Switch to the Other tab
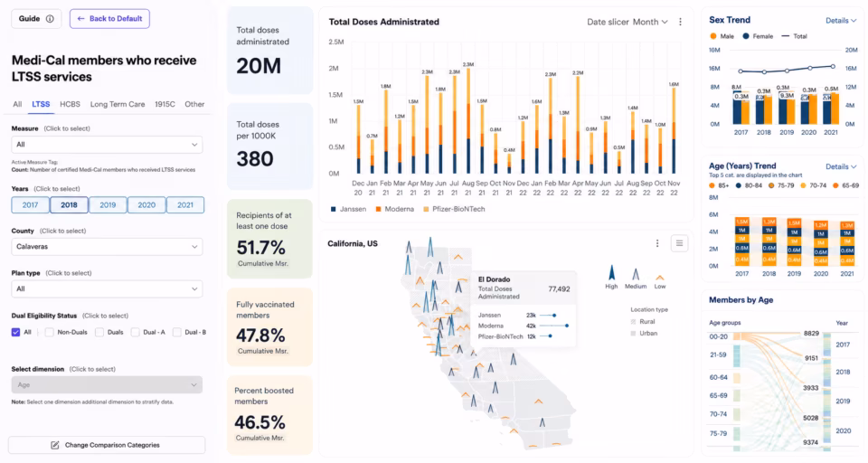The height and width of the screenshot is (463, 868). pyautogui.click(x=194, y=104)
